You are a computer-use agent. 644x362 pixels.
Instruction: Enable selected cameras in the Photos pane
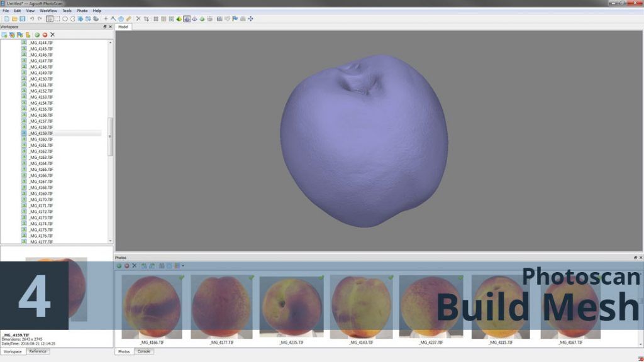pos(119,265)
